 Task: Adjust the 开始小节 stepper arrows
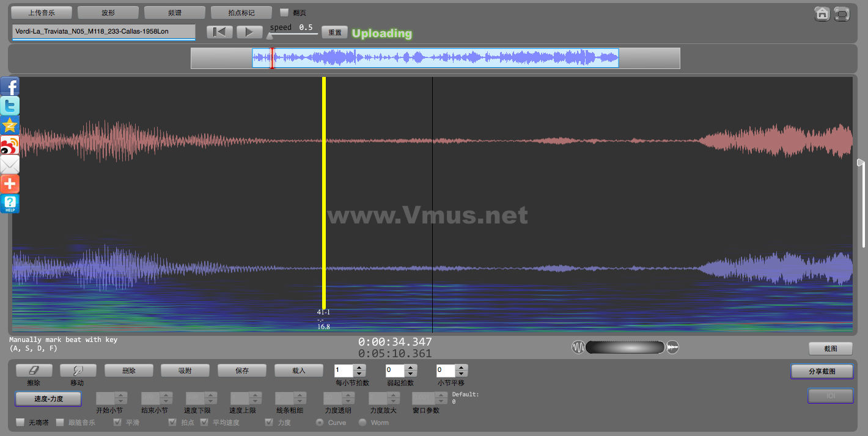(121, 398)
